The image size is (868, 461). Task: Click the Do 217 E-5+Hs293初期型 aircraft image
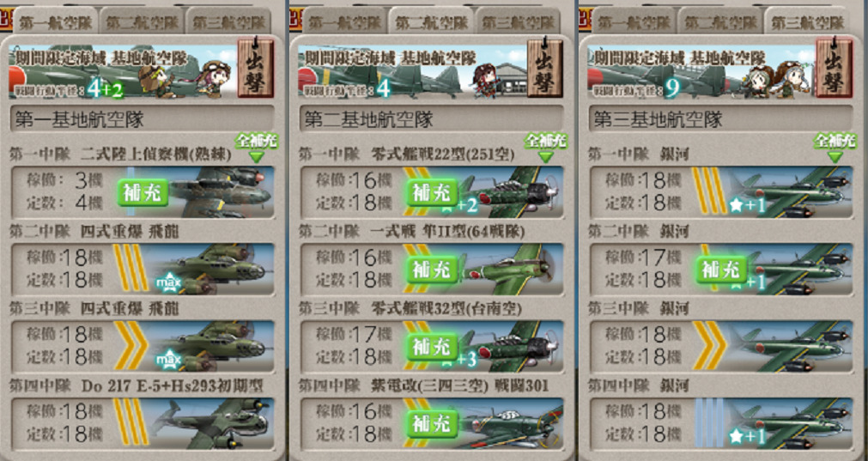(213, 423)
